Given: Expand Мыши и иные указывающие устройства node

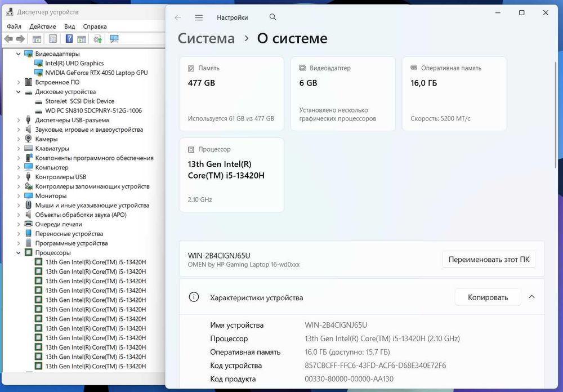Looking at the screenshot, I should (19, 205).
